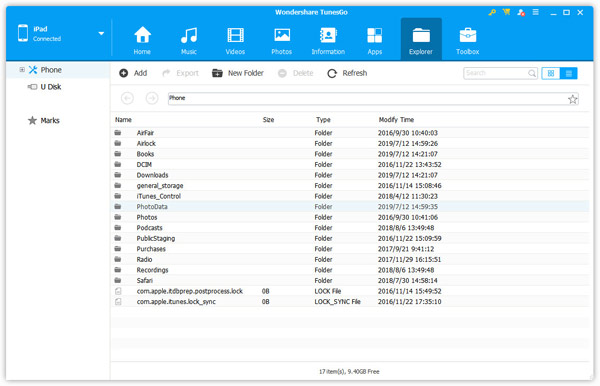The width and height of the screenshot is (600, 386).
Task: Click the shopping cart icon
Action: pos(507,12)
